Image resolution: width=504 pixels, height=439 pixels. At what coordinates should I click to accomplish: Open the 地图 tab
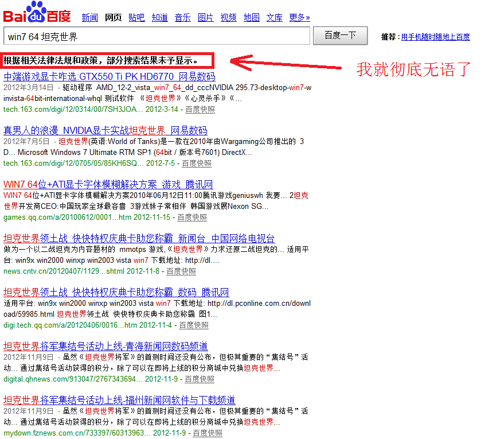pos(252,17)
